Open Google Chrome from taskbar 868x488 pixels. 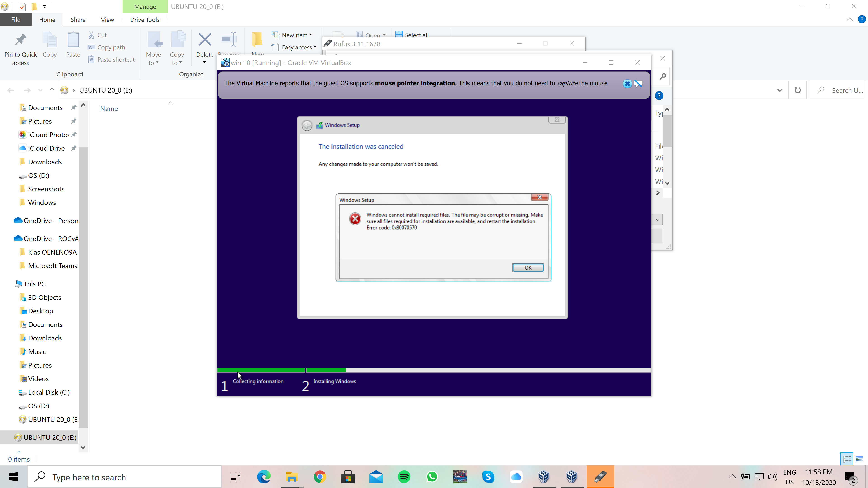pyautogui.click(x=320, y=477)
